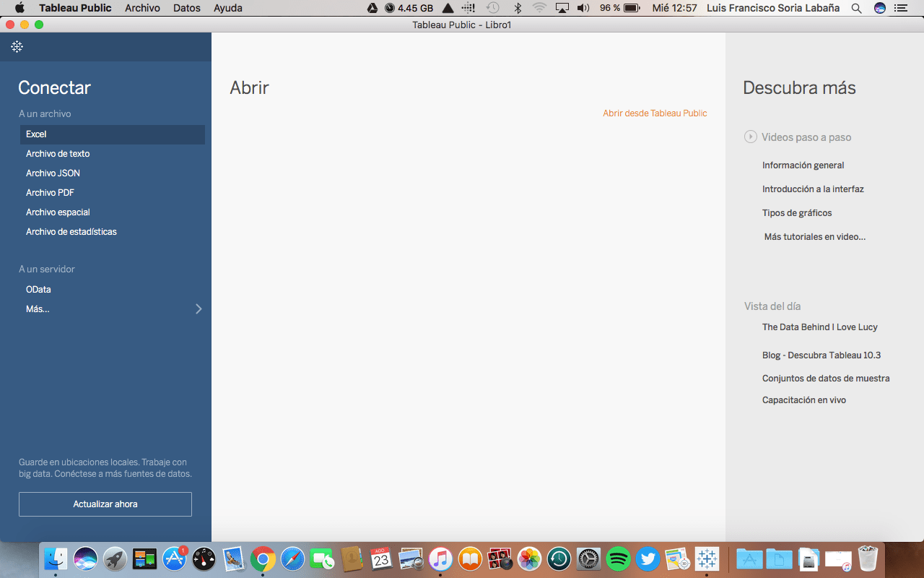Open the Calendar app in the dock
This screenshot has width=924, height=578.
coord(381,558)
